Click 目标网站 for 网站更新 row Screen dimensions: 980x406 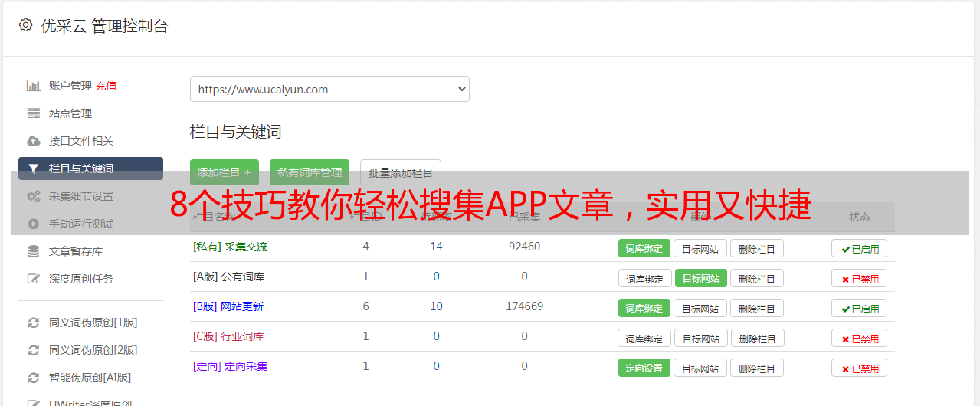pyautogui.click(x=700, y=308)
